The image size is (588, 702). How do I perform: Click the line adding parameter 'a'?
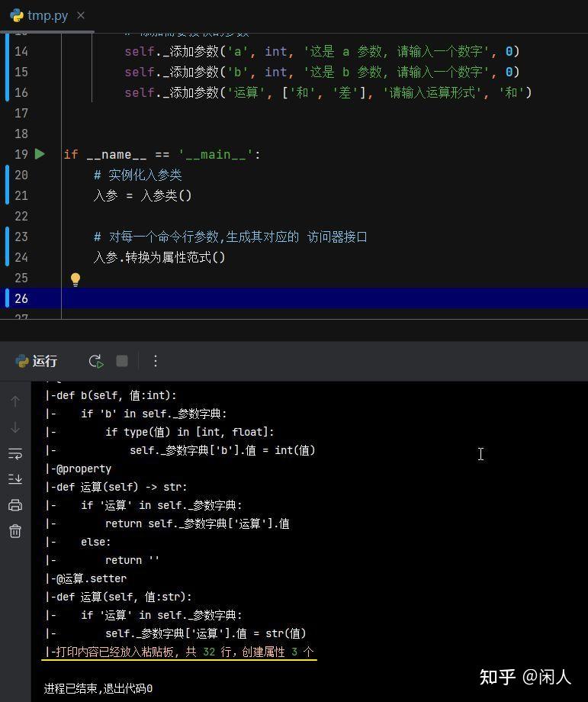coord(322,51)
